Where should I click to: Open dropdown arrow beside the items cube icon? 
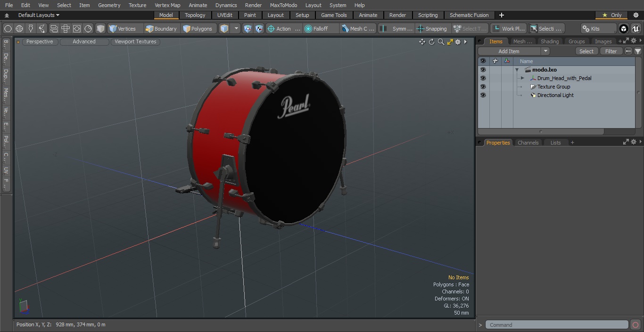click(x=237, y=29)
